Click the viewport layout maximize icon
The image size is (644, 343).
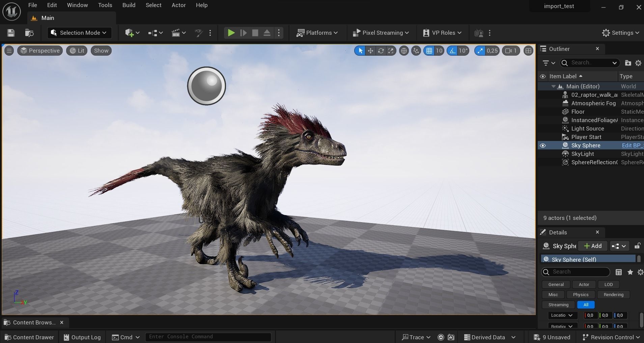pyautogui.click(x=528, y=51)
